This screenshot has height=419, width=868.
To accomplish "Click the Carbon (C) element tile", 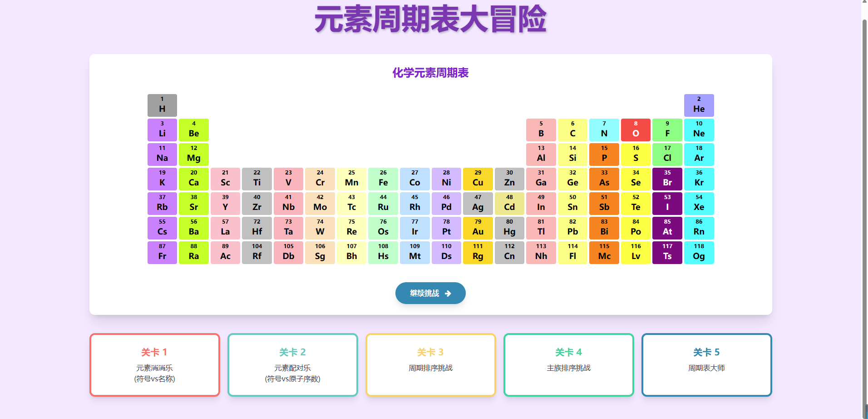I will pos(572,130).
